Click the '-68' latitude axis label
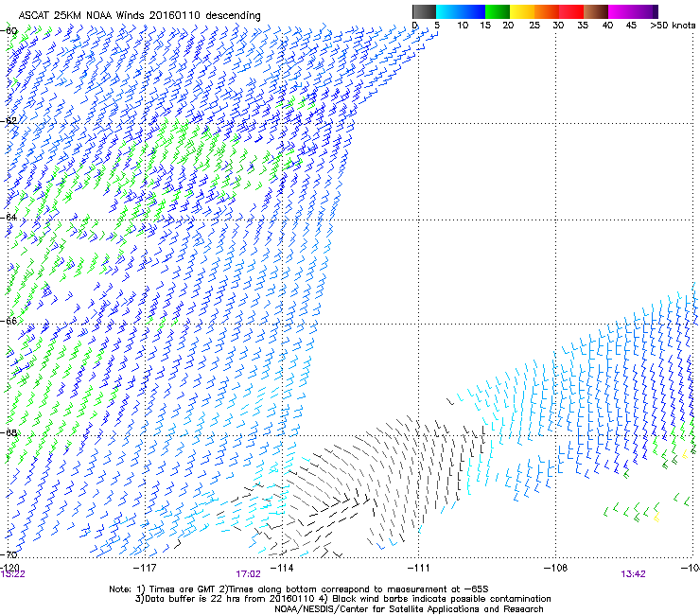700x615 pixels. click(10, 433)
